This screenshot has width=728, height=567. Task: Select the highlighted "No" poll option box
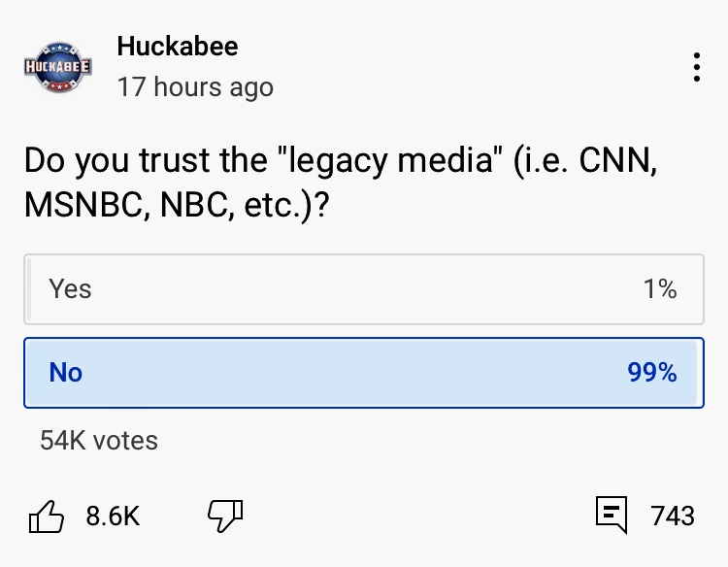(x=363, y=373)
